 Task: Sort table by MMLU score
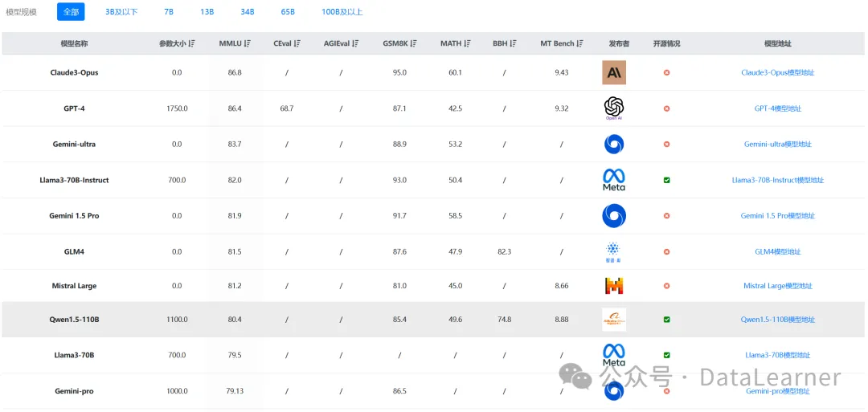pyautogui.click(x=248, y=43)
